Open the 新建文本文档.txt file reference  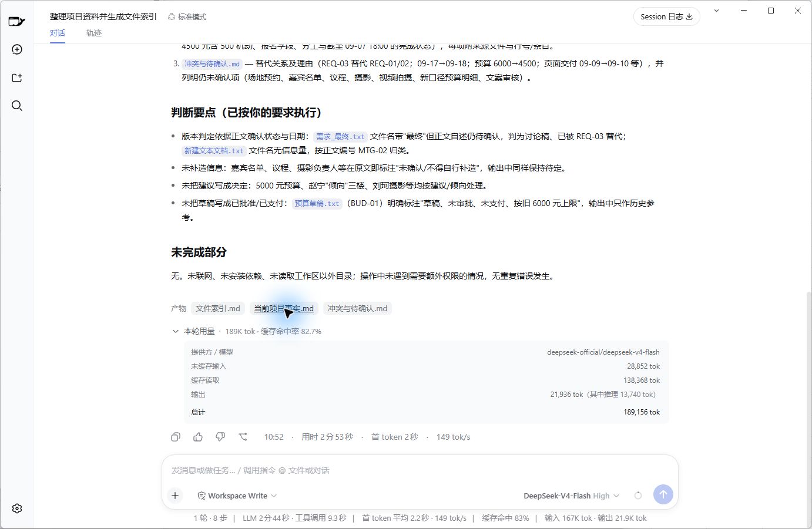tap(214, 150)
